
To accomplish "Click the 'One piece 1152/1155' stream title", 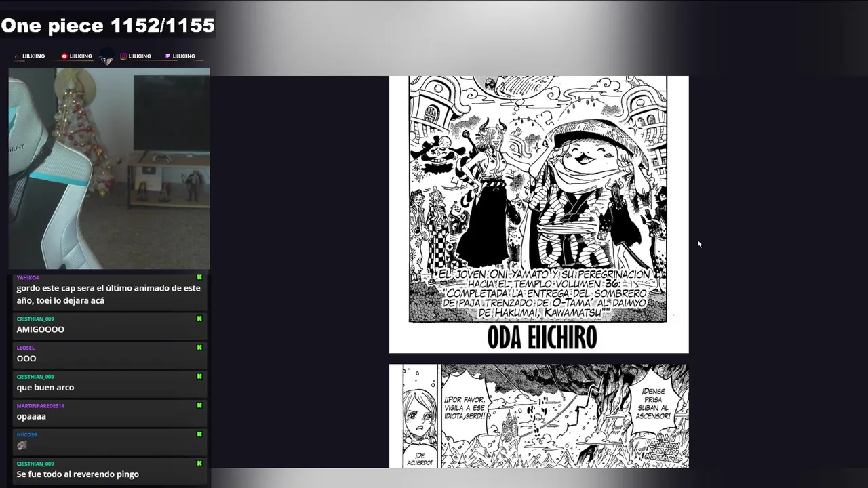I will [108, 26].
